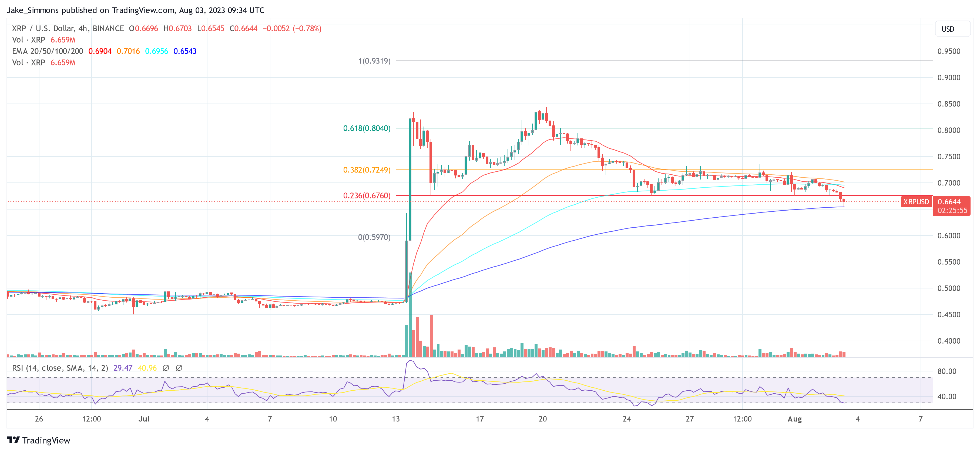The image size is (980, 452).
Task: Click the second empty-set icon after RSI values
Action: (179, 368)
